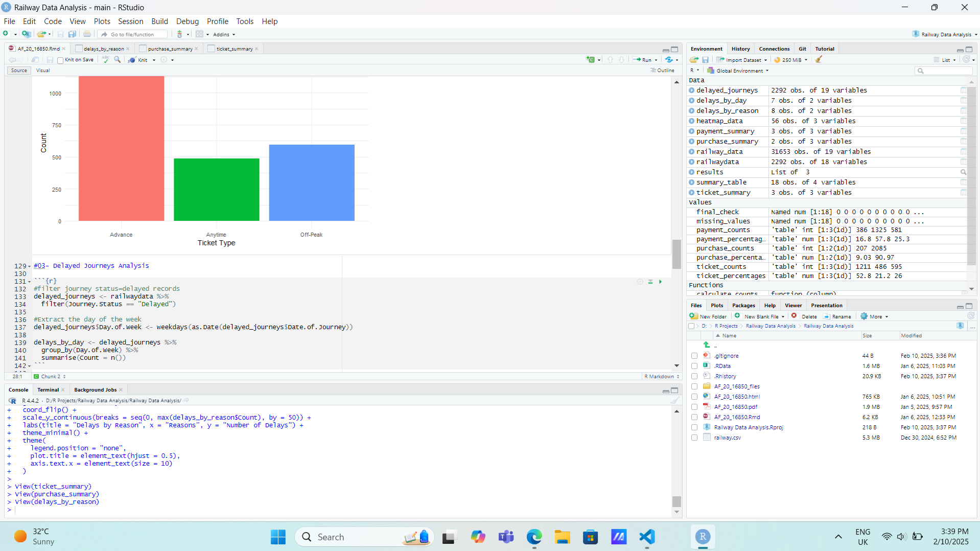Image resolution: width=980 pixels, height=551 pixels.
Task: Click the Knit yarn-ball button
Action: click(x=138, y=60)
